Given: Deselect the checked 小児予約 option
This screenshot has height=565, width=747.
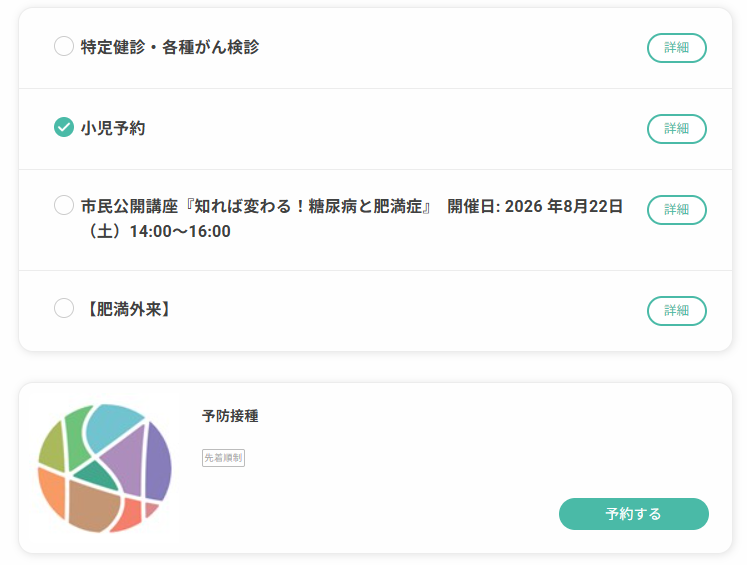Looking at the screenshot, I should [64, 127].
